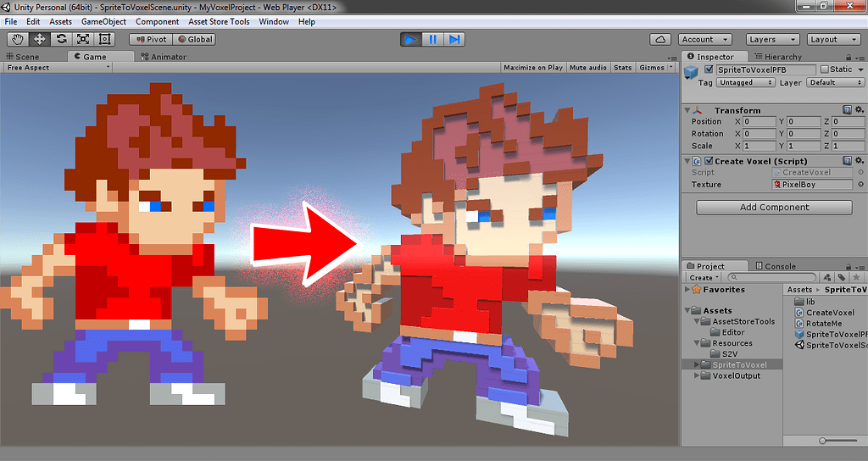The width and height of the screenshot is (868, 461).
Task: Click the GameObject name field
Action: tap(765, 69)
